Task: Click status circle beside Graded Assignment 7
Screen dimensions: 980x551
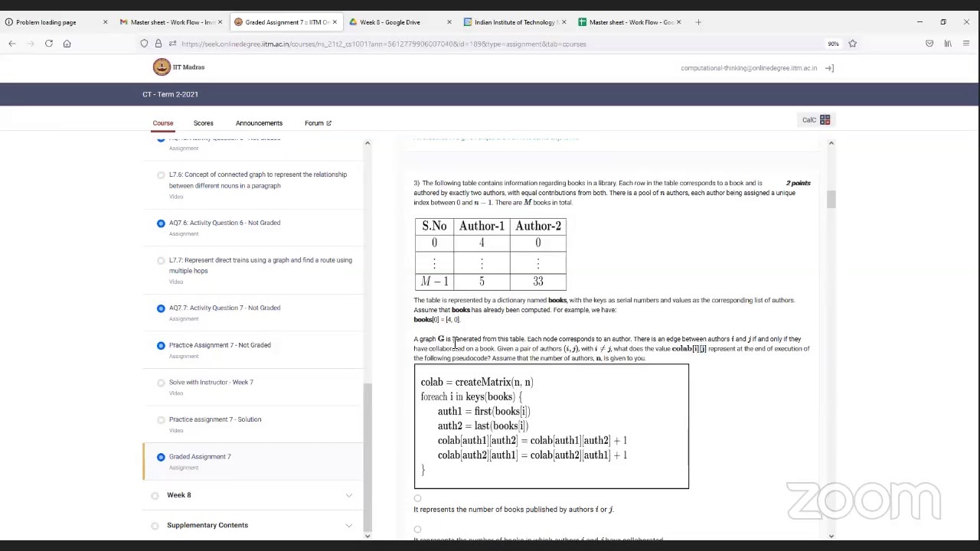Action: click(x=161, y=458)
